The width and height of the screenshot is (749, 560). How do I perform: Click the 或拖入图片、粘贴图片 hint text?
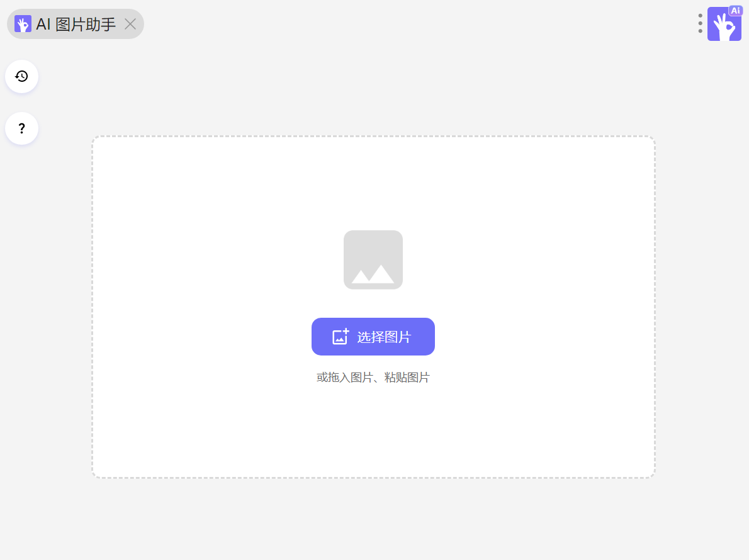373,378
